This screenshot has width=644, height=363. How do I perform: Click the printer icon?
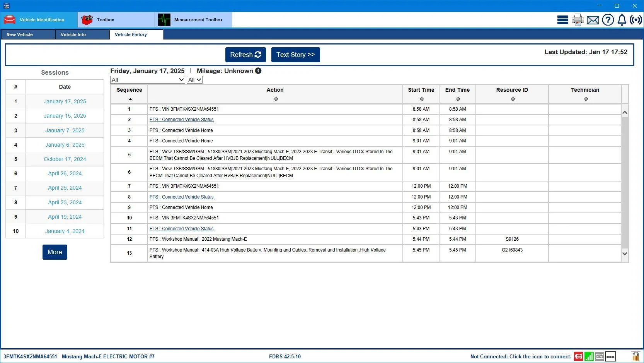(x=578, y=20)
